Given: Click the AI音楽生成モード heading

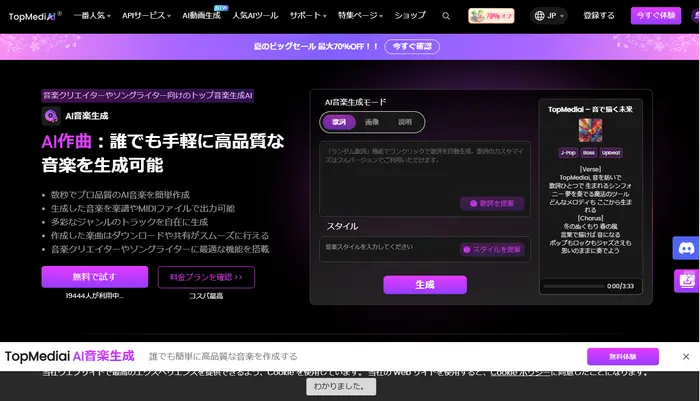Looking at the screenshot, I should click(355, 102).
